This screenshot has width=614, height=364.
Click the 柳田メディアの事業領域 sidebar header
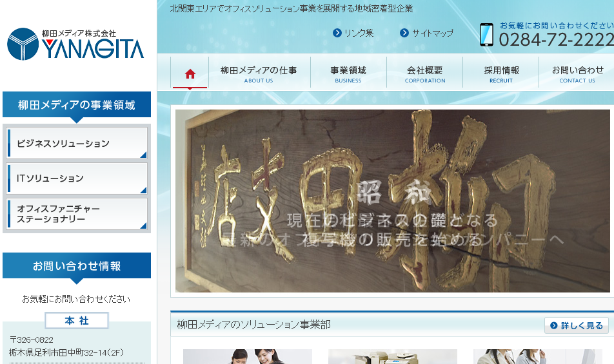coord(77,105)
